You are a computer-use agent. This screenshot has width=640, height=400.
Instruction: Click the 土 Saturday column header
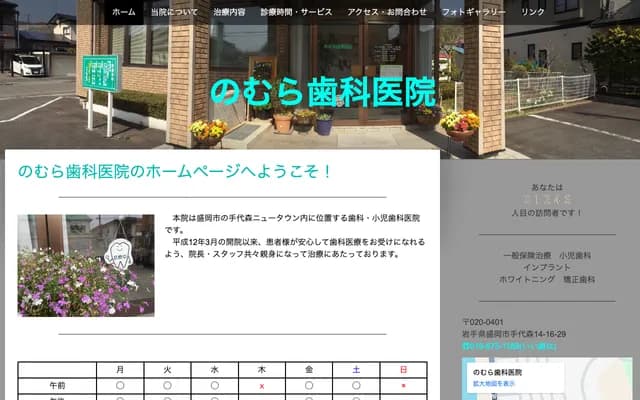356,370
